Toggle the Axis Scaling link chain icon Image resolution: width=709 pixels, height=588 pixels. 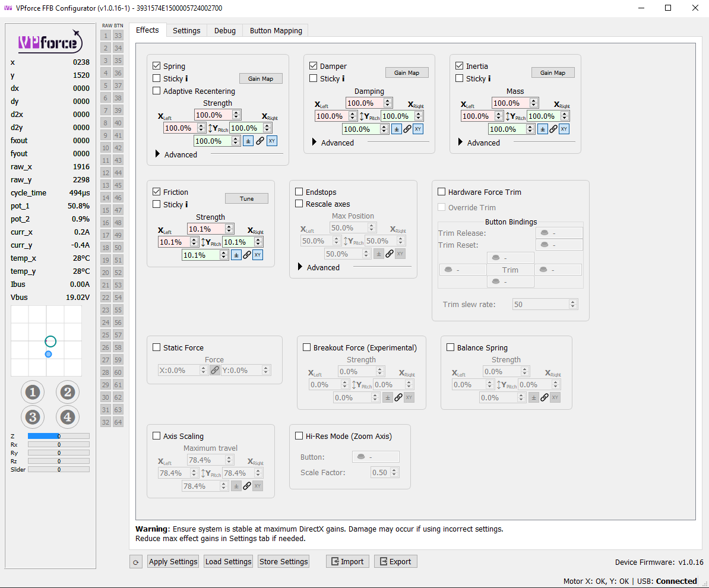pyautogui.click(x=247, y=486)
